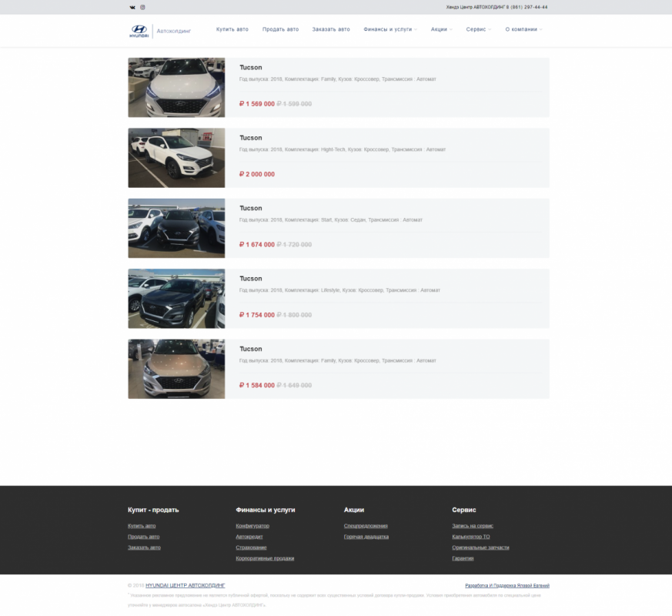The image size is (672, 616).
Task: Click the price ₽ 2 000 000
Action: [256, 174]
